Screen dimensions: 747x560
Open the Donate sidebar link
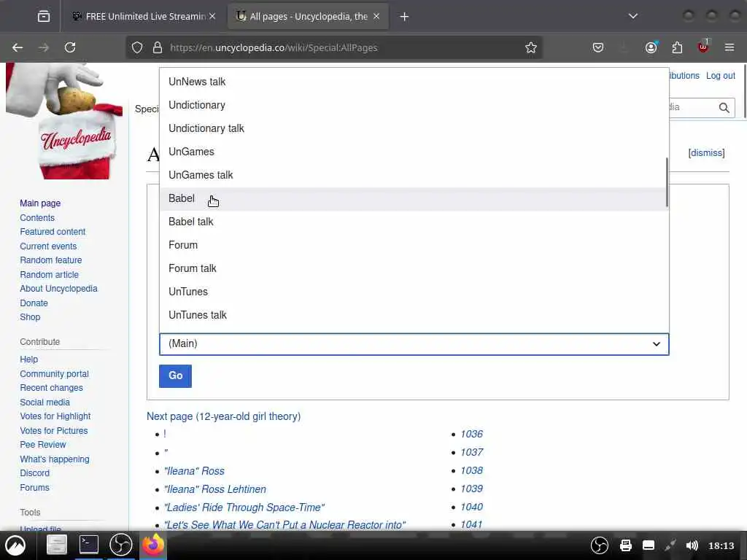tap(34, 303)
